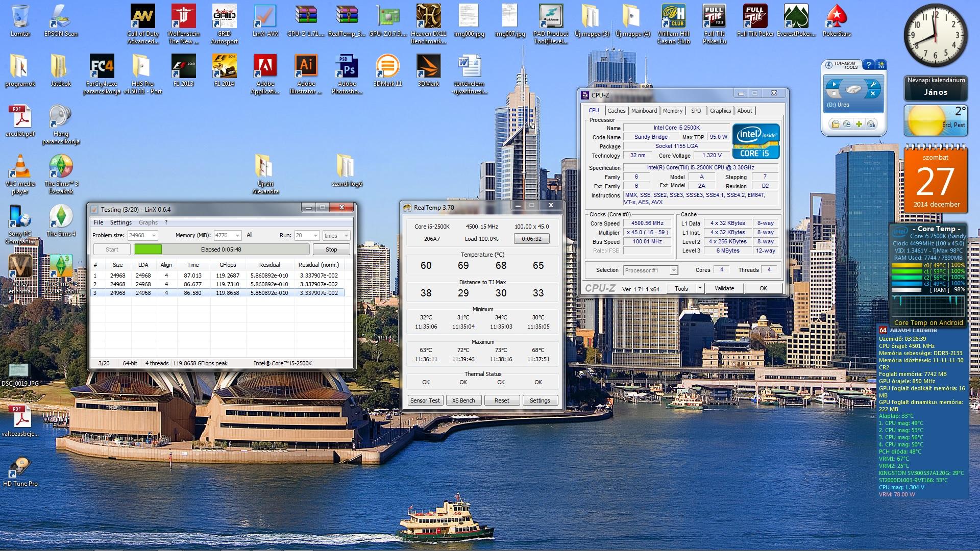Click the DAEMON Tools unmount X icon
The height and width of the screenshot is (551, 980).
click(873, 94)
